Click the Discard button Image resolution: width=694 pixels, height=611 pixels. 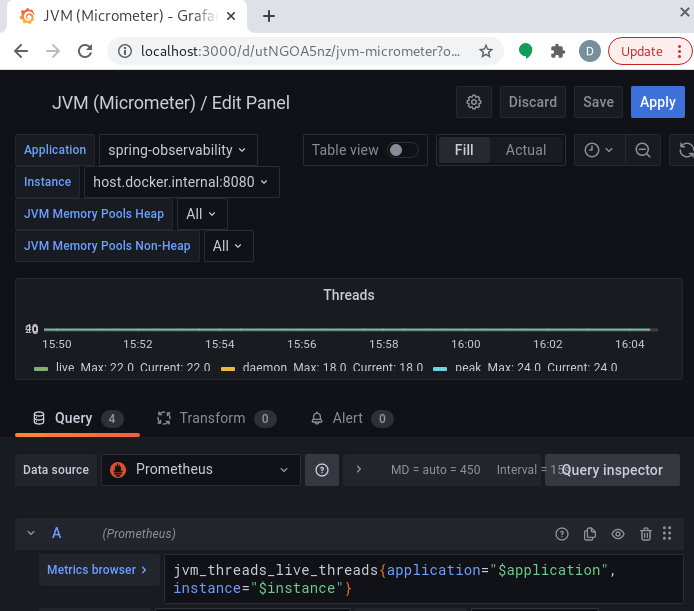pos(533,102)
